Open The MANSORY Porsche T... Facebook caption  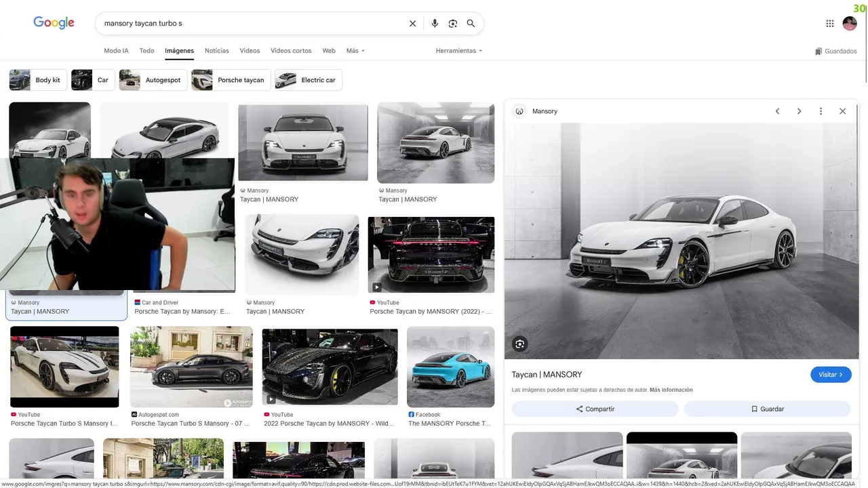(450, 424)
